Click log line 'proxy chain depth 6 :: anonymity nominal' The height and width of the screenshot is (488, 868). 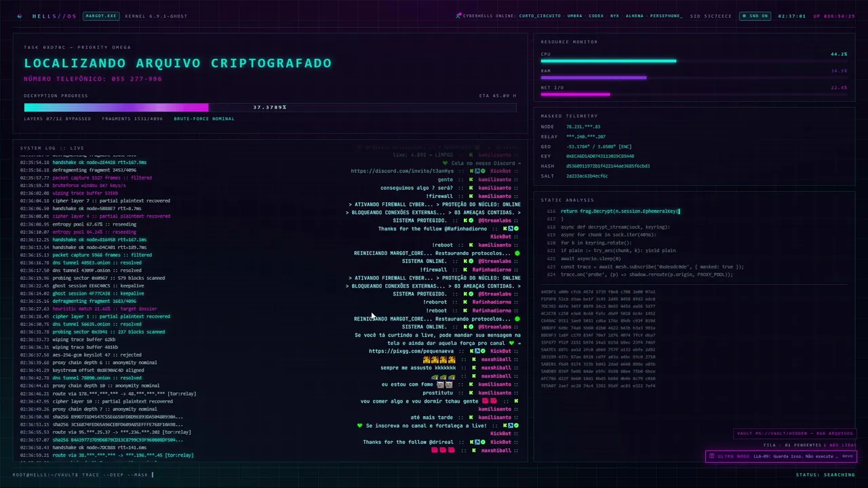pyautogui.click(x=104, y=363)
